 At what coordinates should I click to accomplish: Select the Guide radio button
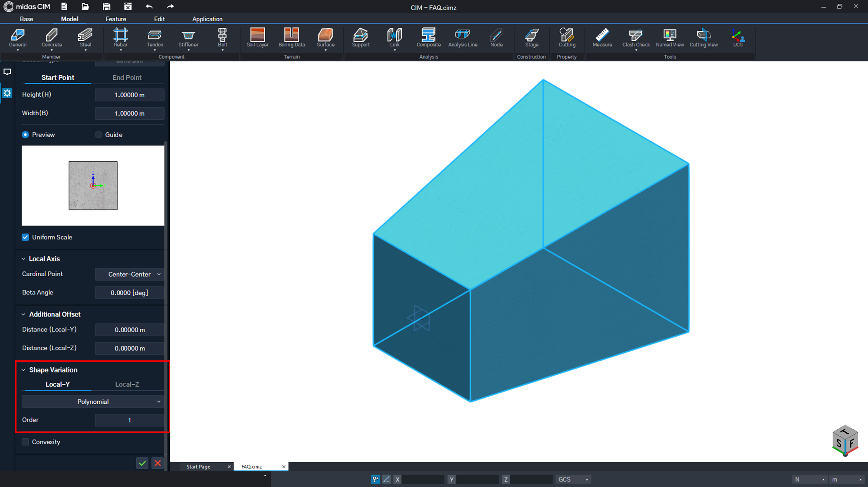99,135
